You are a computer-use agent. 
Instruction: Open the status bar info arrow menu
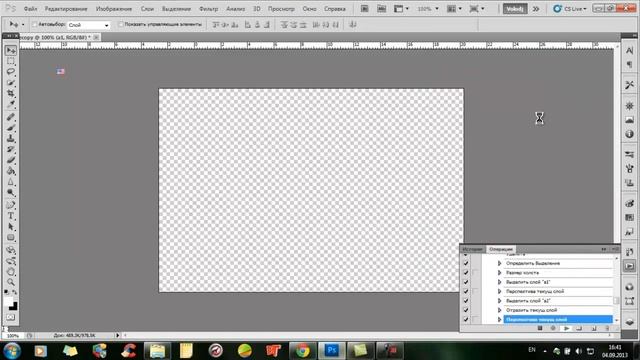[x=118, y=336]
